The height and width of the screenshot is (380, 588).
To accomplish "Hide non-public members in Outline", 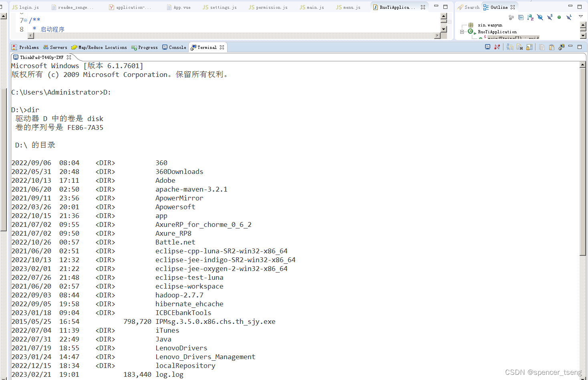I will 559,17.
